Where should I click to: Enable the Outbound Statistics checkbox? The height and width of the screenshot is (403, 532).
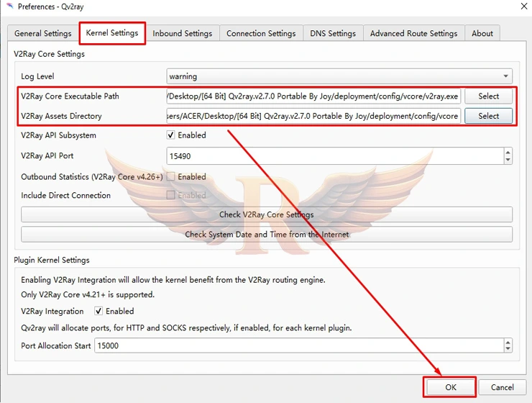(171, 176)
